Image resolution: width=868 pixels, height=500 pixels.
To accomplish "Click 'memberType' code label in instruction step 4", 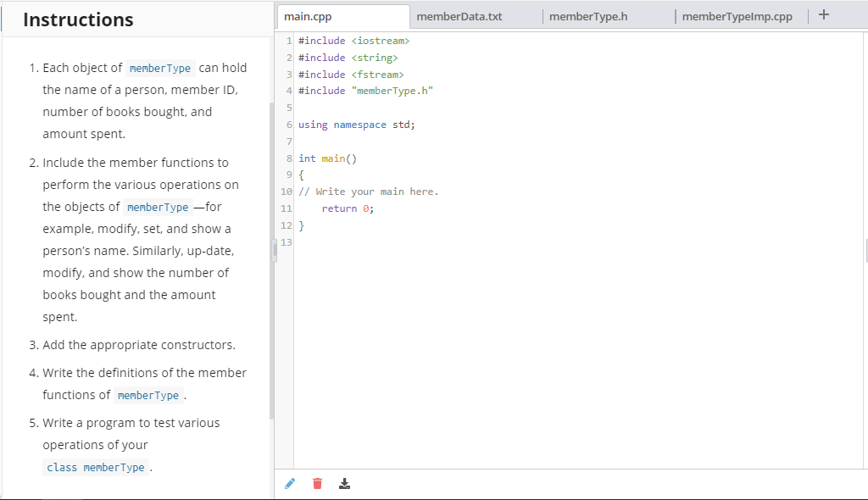I will pyautogui.click(x=148, y=396).
